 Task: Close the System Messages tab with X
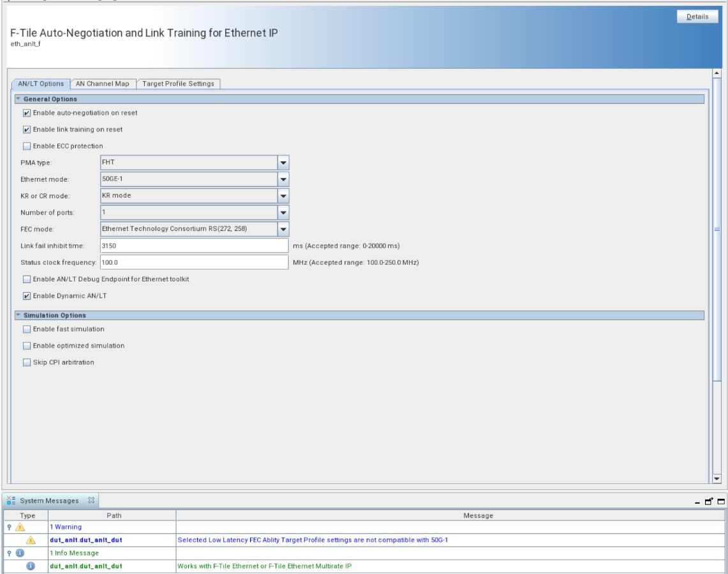click(91, 500)
